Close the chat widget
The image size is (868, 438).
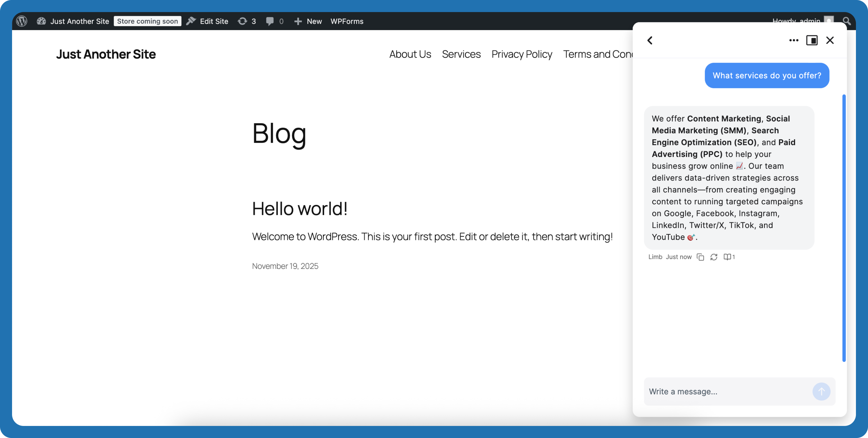(x=830, y=40)
